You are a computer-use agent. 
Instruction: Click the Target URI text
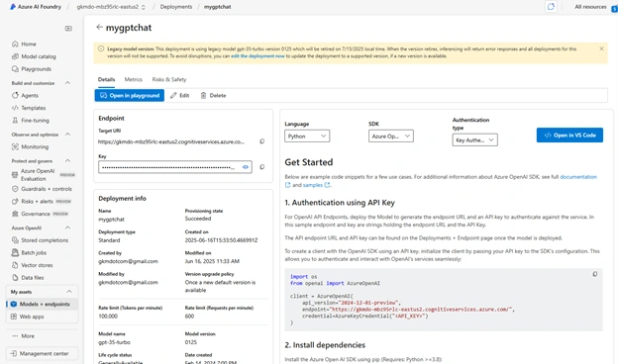point(171,141)
